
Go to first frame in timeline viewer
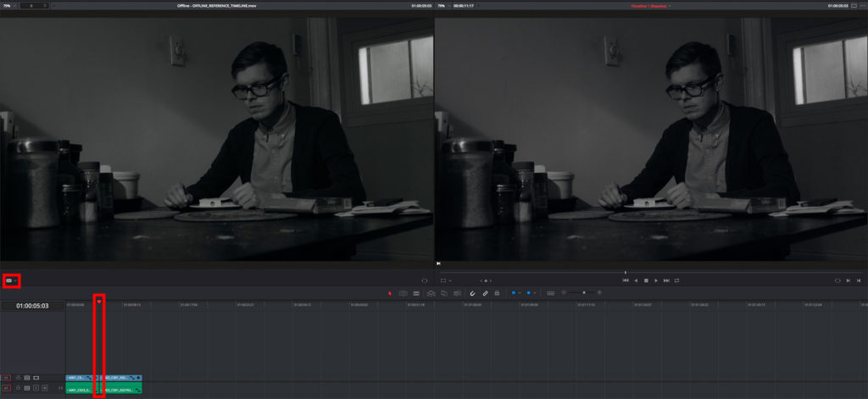point(626,280)
